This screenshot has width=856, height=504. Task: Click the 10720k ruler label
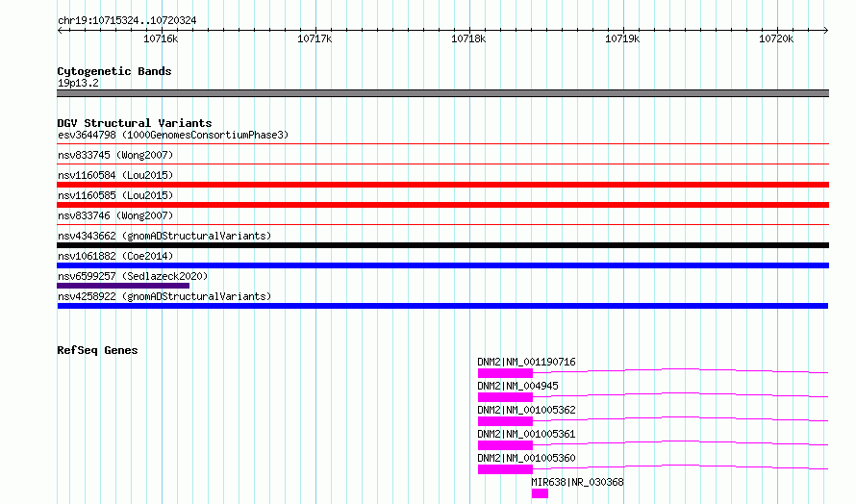(776, 38)
